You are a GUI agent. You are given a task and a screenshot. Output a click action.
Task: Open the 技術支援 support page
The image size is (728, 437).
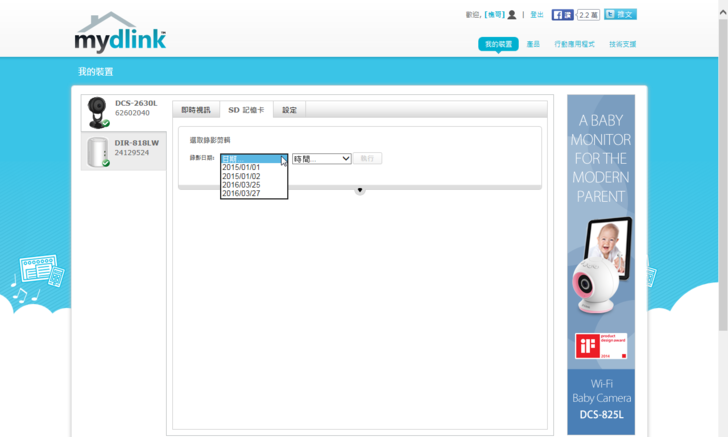point(623,44)
